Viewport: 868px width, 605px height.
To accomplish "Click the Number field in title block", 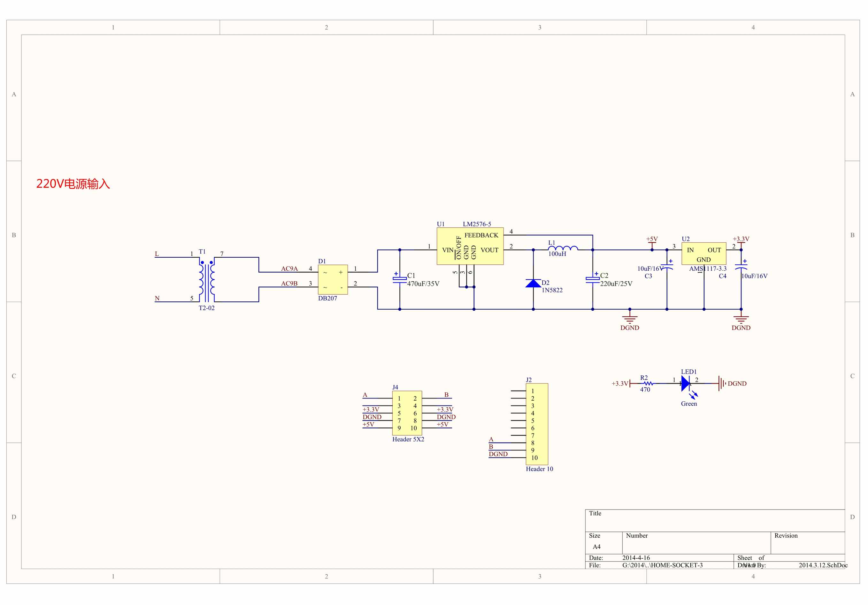I will point(696,543).
